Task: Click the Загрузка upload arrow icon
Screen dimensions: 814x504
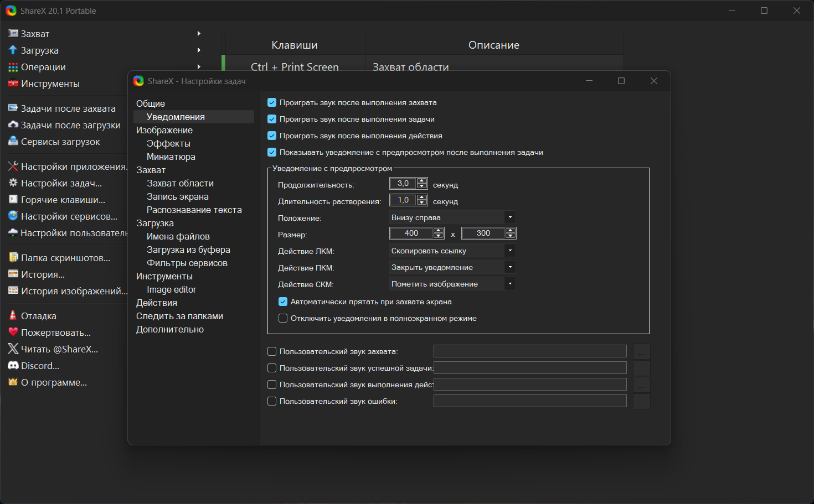Action: (x=13, y=50)
